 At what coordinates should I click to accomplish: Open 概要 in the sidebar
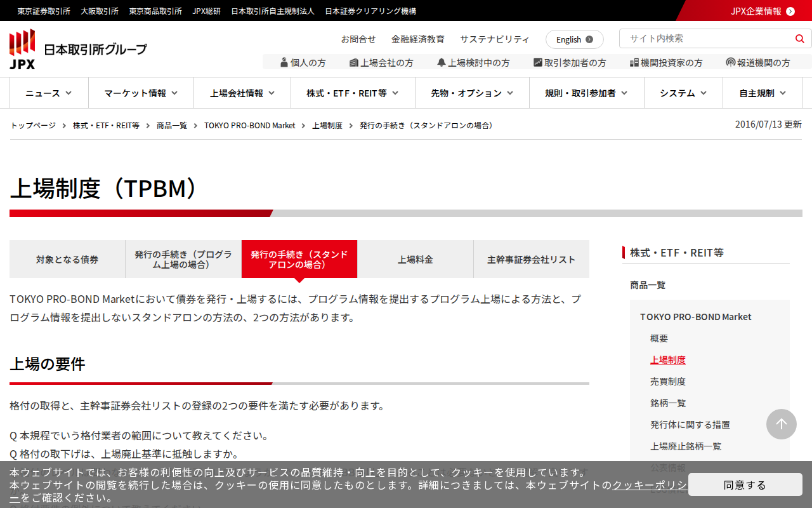[x=659, y=338]
